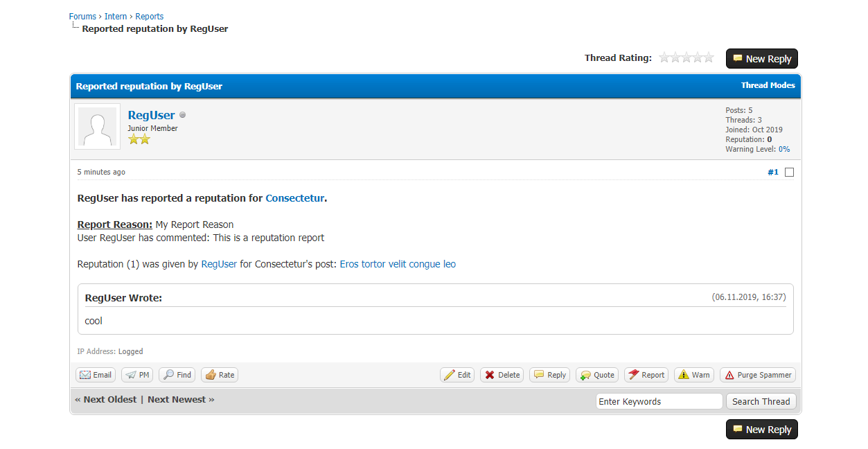Edit the post using the pencil button
Image resolution: width=868 pixels, height=449 pixels.
[457, 375]
